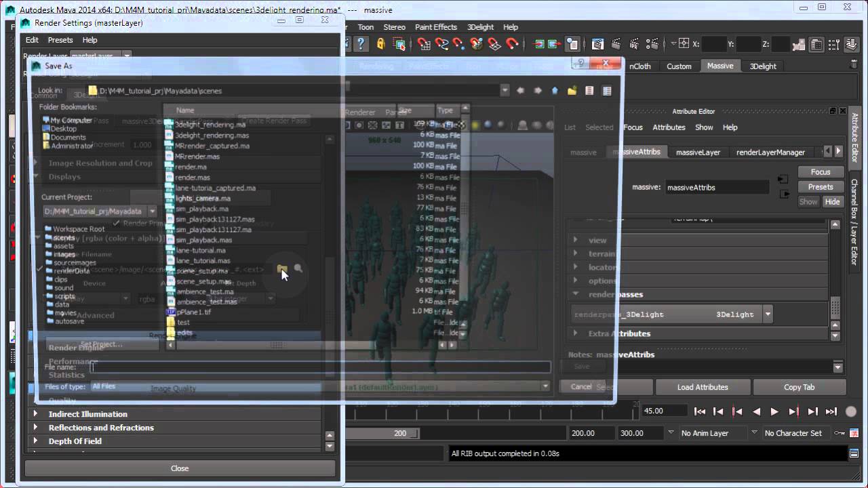Expand Depth Of Field section

click(x=35, y=441)
